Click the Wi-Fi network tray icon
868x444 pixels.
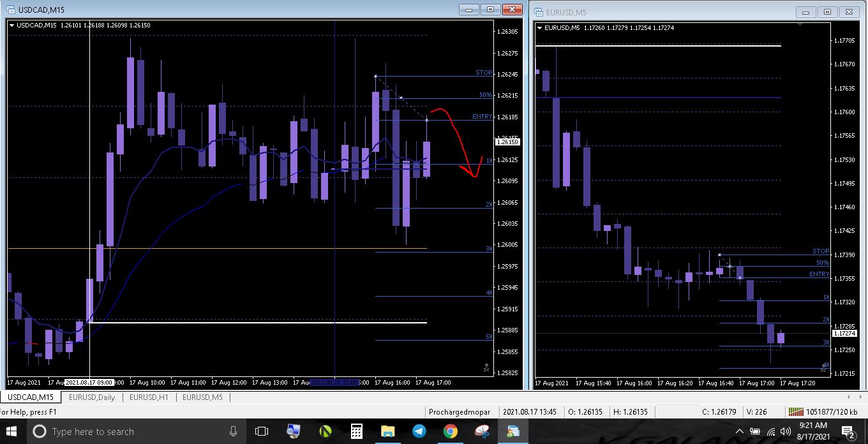[x=771, y=432]
